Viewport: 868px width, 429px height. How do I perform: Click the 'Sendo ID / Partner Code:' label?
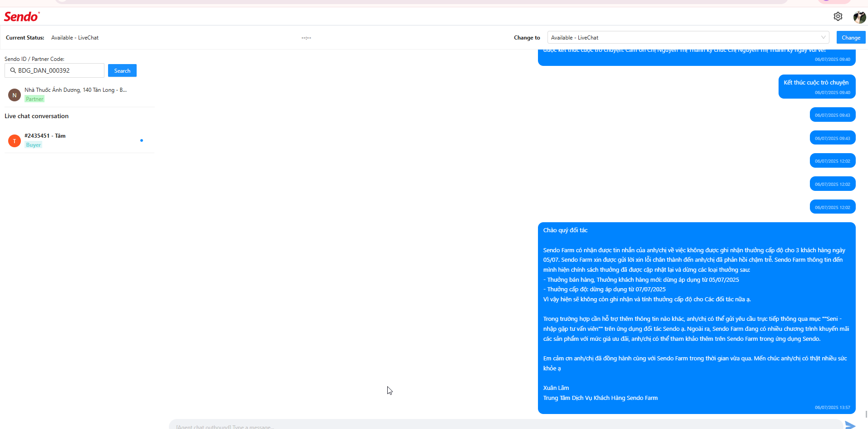point(35,59)
